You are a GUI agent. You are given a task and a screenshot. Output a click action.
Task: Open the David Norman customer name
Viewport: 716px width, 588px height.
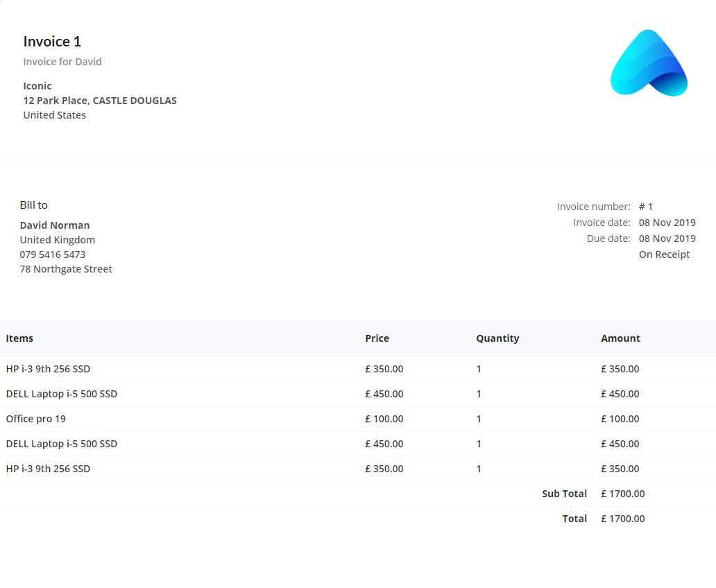(55, 225)
